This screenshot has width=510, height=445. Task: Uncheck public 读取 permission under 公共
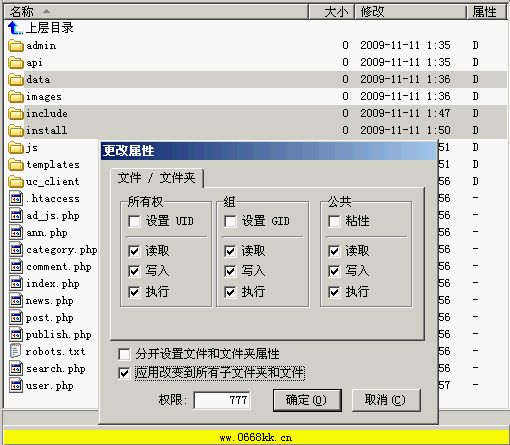point(334,251)
